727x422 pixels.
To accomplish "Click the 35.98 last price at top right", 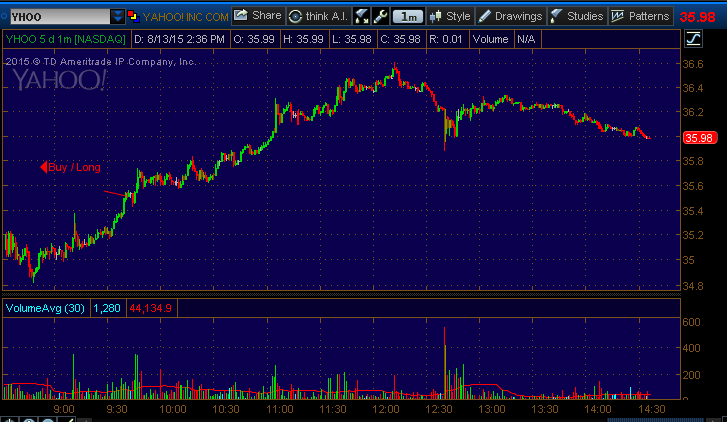I will pyautogui.click(x=697, y=17).
